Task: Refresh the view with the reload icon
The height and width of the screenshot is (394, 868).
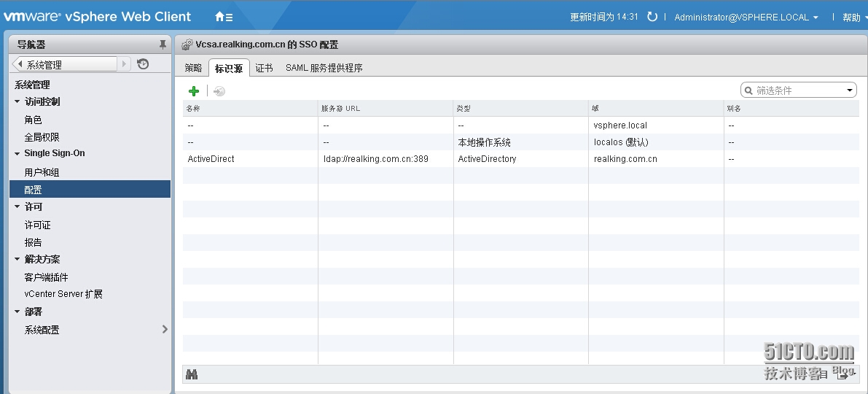Action: 652,17
